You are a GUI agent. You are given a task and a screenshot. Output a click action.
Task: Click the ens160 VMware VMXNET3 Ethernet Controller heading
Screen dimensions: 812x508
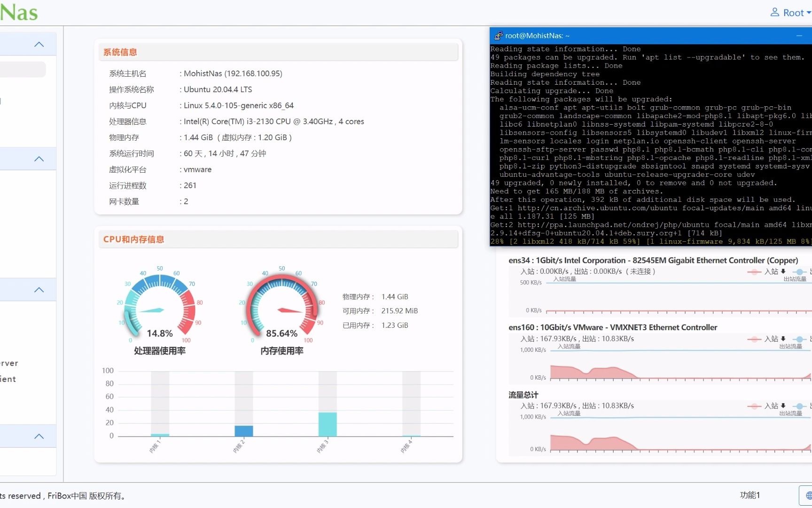coord(613,327)
